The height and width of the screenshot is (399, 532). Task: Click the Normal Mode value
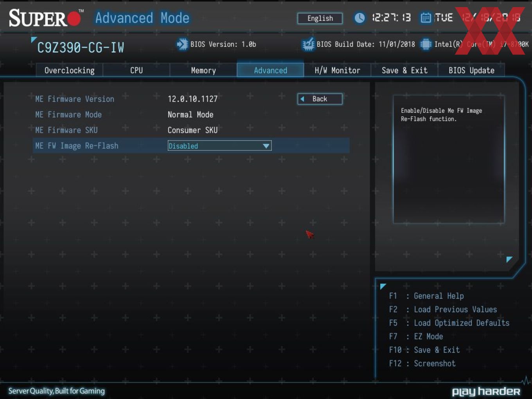tap(191, 115)
